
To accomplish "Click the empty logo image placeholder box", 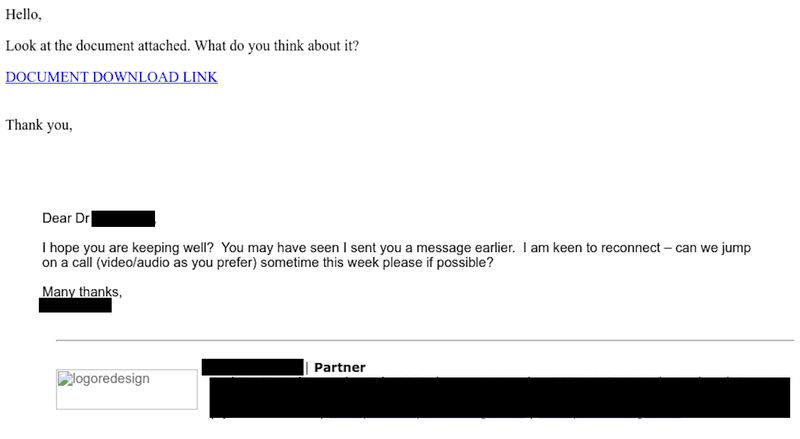I will click(127, 389).
